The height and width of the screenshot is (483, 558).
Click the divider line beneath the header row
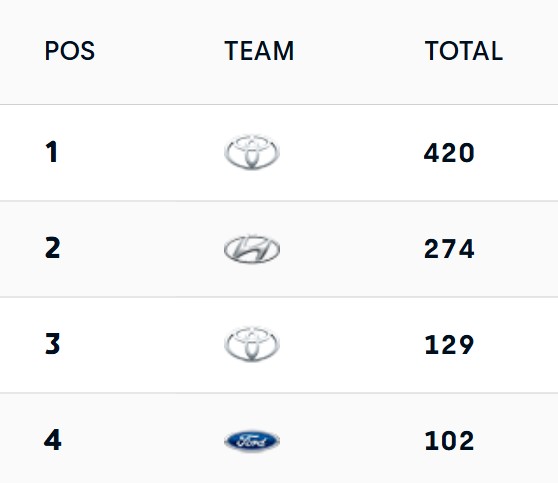(279, 105)
